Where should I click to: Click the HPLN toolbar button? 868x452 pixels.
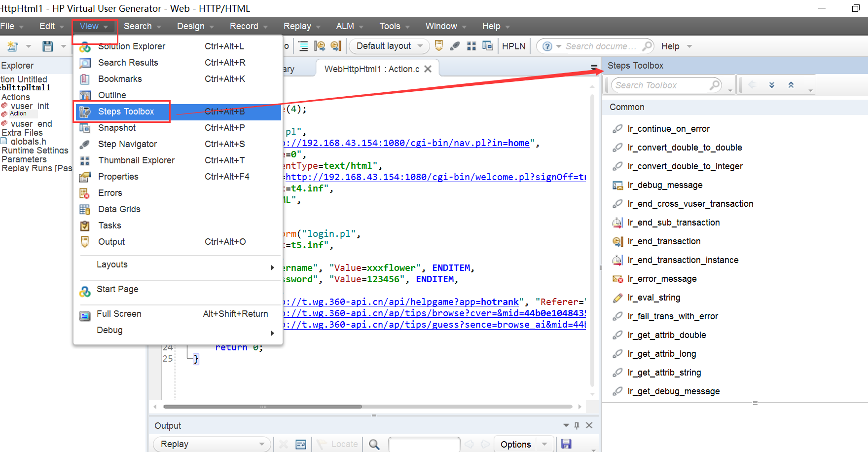point(514,46)
